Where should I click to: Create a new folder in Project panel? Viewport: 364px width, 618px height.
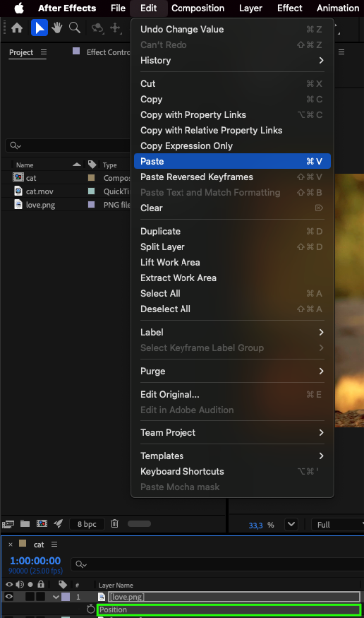click(x=25, y=523)
